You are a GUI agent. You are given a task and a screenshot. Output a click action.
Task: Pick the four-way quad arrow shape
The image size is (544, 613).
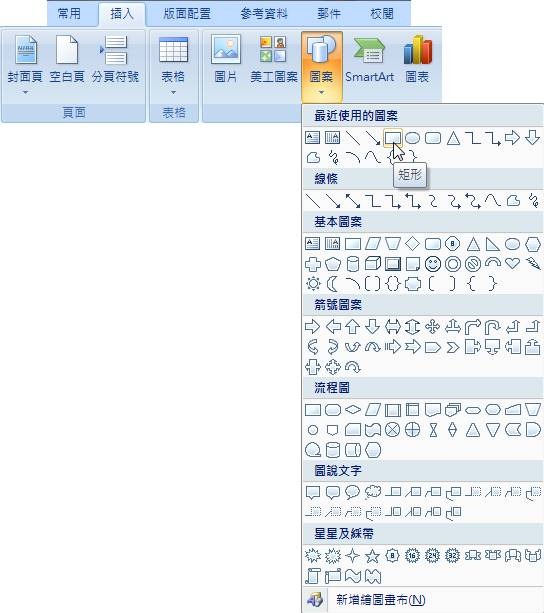(433, 326)
